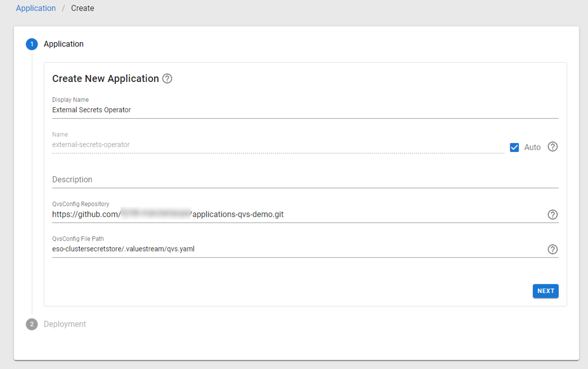Click the Create New Application heading
The width and height of the screenshot is (588, 369).
105,79
